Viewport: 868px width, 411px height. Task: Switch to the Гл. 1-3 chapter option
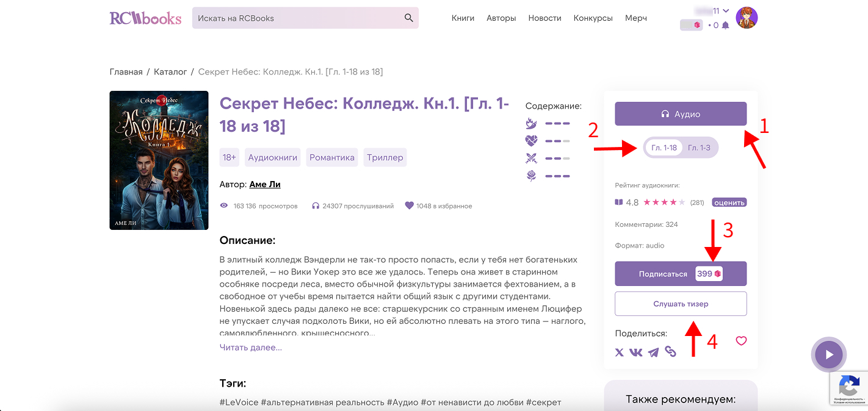click(699, 148)
